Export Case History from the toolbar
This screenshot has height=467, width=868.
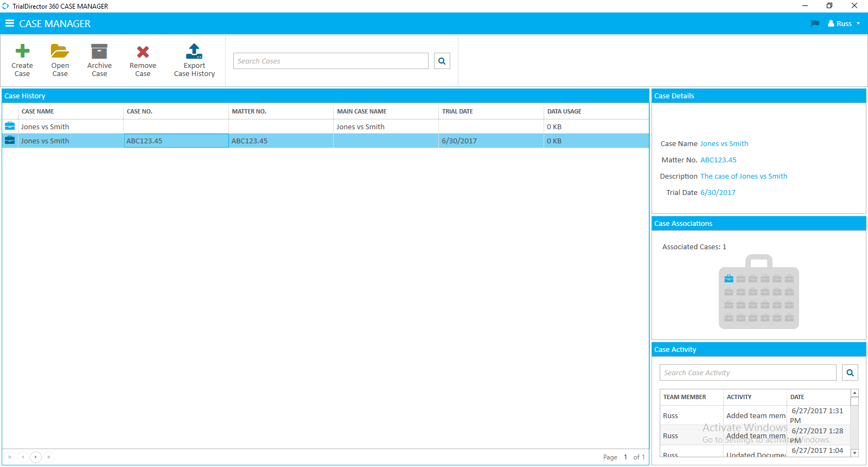pyautogui.click(x=194, y=52)
